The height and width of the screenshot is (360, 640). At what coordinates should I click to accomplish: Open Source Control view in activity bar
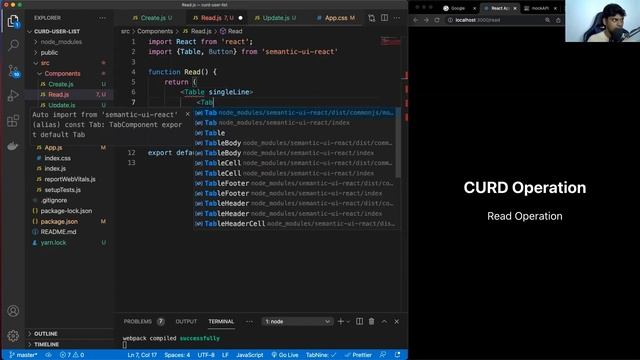(x=13, y=71)
